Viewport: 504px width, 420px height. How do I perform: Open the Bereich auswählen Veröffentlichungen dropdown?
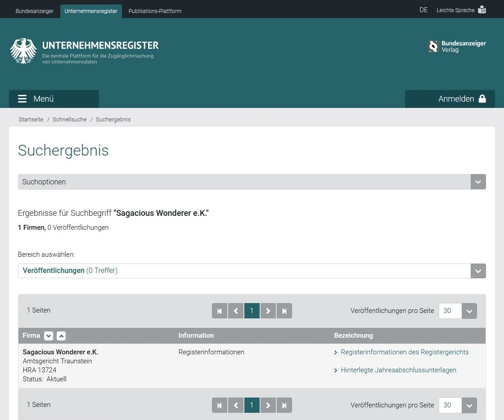(478, 271)
